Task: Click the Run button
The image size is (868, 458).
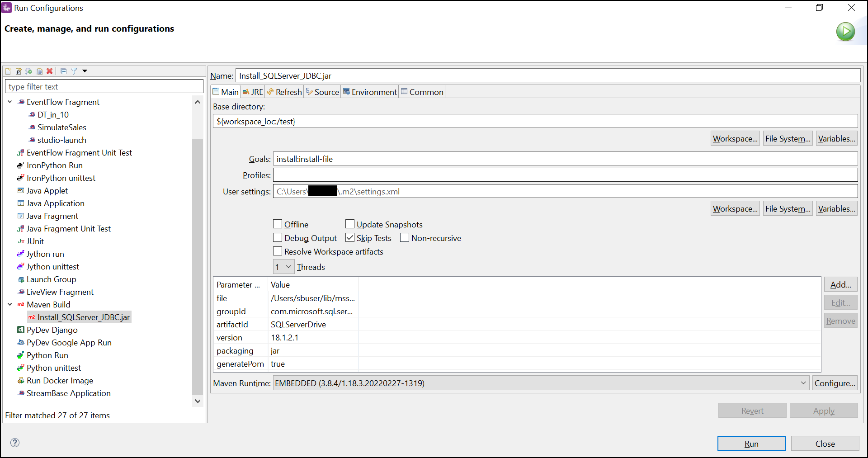Action: pyautogui.click(x=751, y=444)
